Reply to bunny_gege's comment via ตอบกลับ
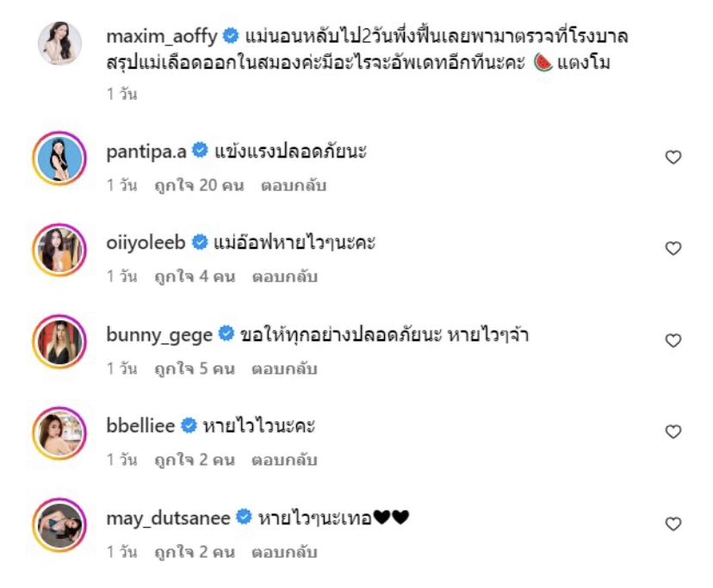This screenshot has height=588, width=713. tap(284, 368)
